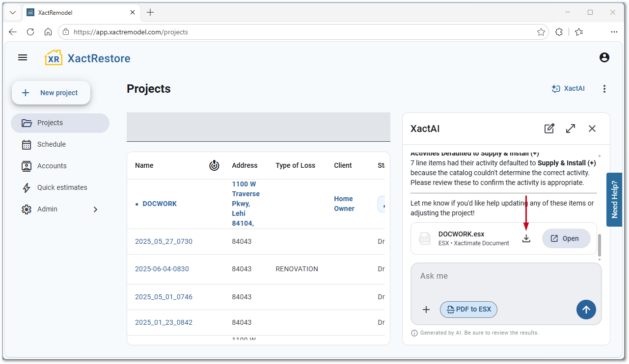Open the XactAI assistant from the header
Screen dimensions: 629x364
pyautogui.click(x=568, y=89)
